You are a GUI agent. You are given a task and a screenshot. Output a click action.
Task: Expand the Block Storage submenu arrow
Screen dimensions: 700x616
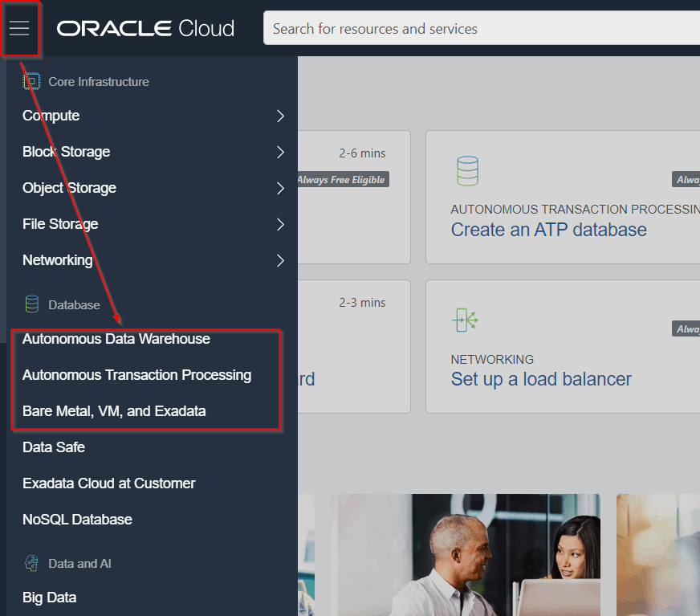tap(280, 152)
